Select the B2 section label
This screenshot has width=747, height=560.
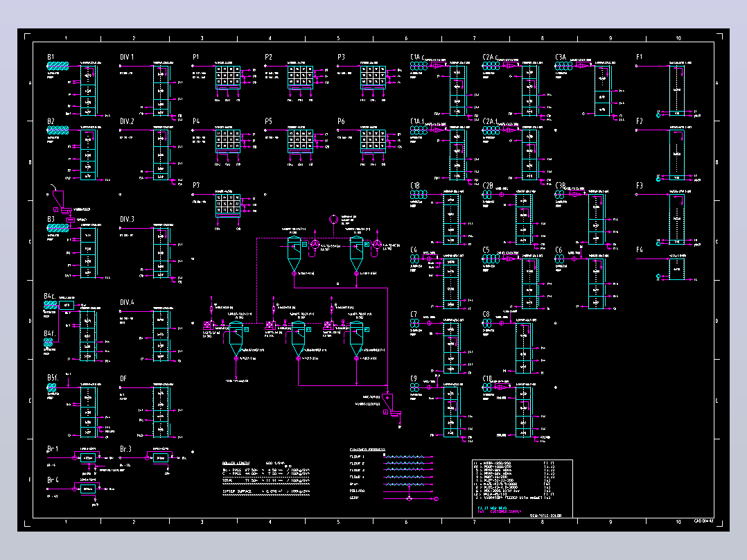[51, 121]
